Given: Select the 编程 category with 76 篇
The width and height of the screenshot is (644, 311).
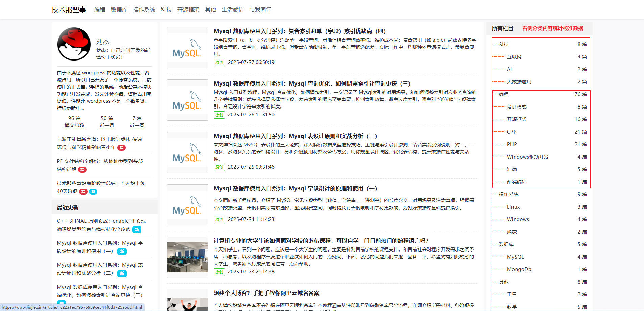Looking at the screenshot, I should pos(504,94).
